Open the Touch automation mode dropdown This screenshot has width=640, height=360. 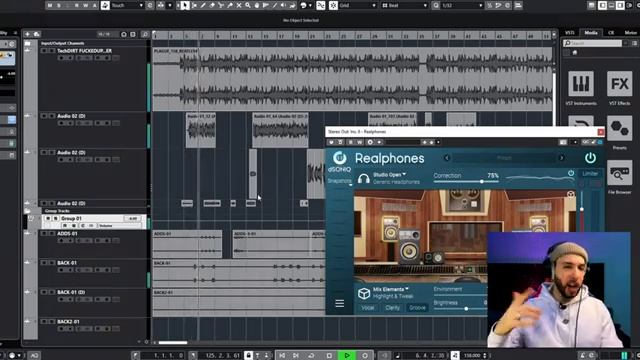(127, 5)
